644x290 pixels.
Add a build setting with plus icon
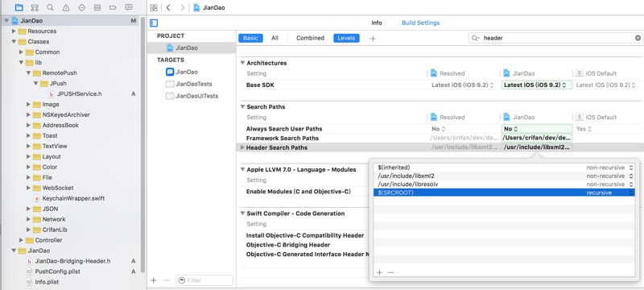click(373, 38)
